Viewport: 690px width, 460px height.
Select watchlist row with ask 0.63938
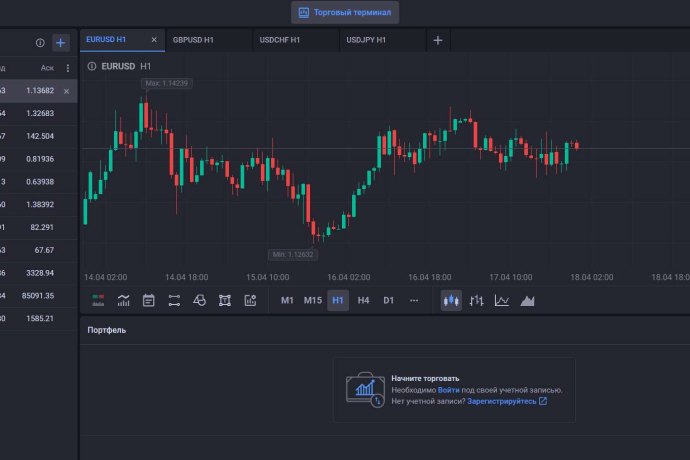[x=39, y=182]
